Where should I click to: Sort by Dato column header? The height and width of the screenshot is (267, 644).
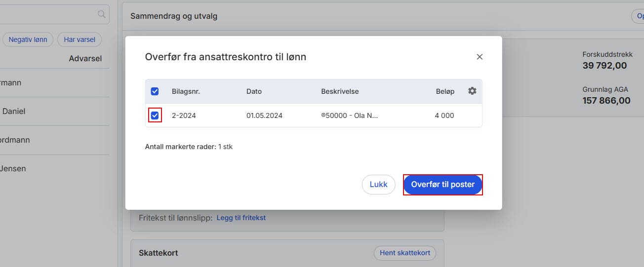point(254,91)
